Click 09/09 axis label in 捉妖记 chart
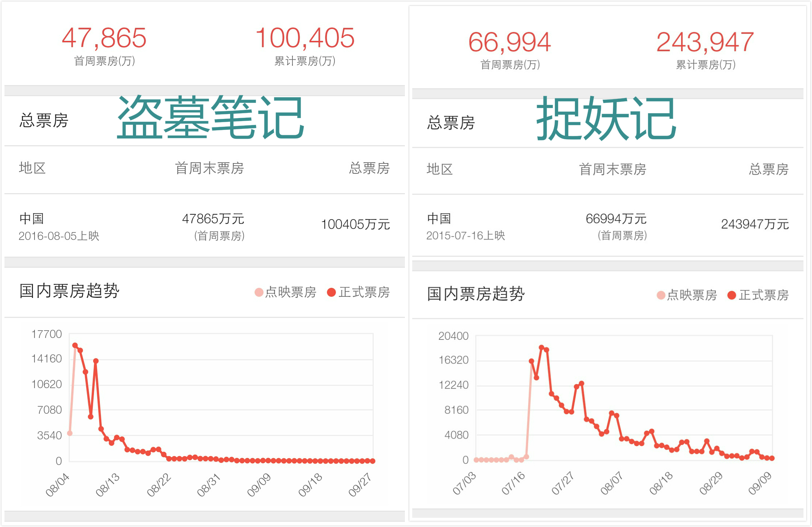 click(760, 484)
